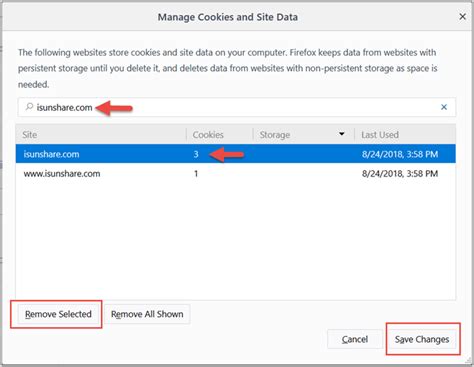The height and width of the screenshot is (367, 474).
Task: Save Changes to cookies and site data
Action: click(422, 339)
